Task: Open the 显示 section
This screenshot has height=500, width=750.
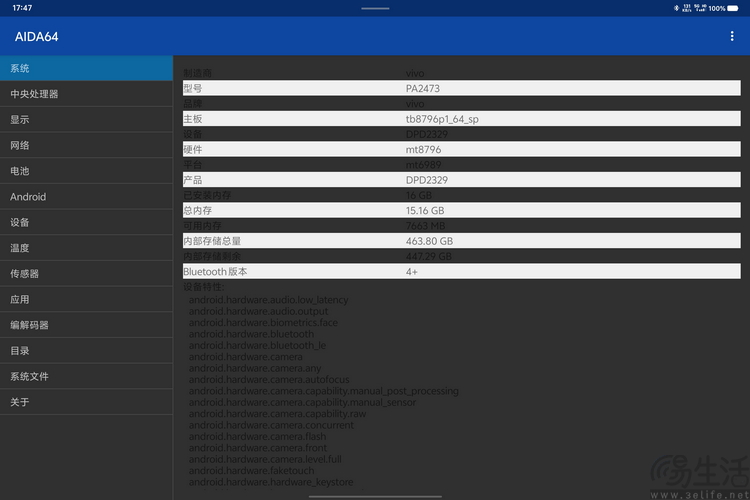Action: tap(87, 120)
